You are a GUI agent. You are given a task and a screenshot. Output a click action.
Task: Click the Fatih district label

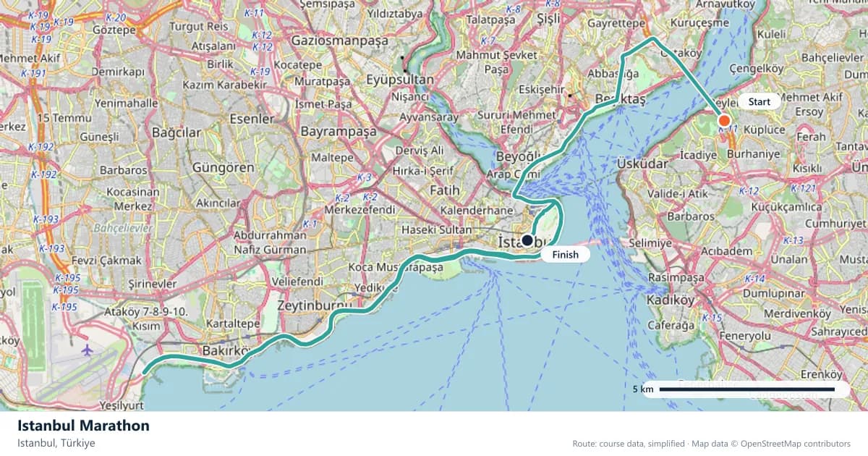[444, 190]
